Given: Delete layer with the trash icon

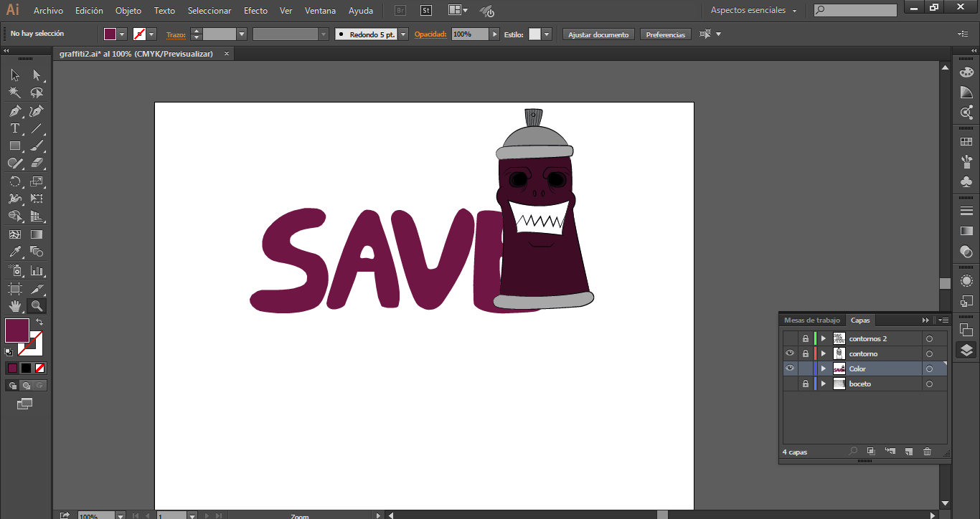Looking at the screenshot, I should pos(927,452).
